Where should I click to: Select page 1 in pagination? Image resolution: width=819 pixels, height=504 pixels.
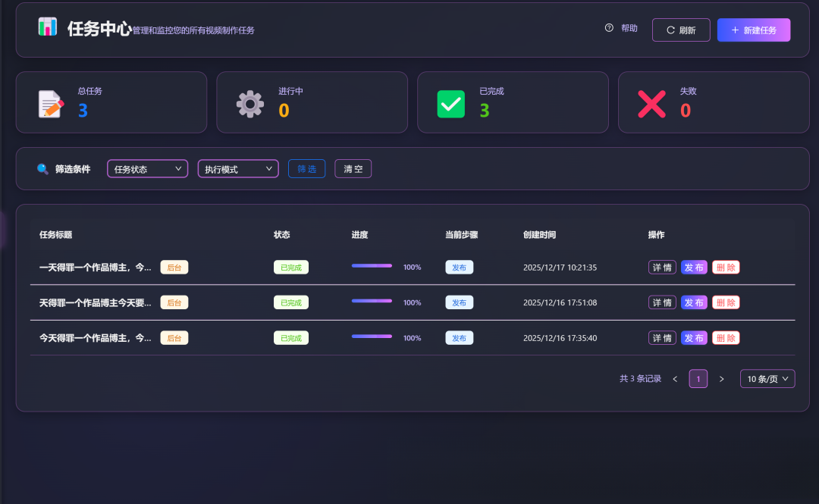[698, 379]
